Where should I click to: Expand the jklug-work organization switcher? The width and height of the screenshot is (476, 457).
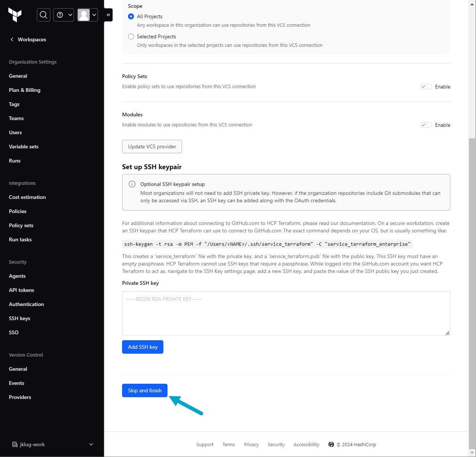pos(91,444)
